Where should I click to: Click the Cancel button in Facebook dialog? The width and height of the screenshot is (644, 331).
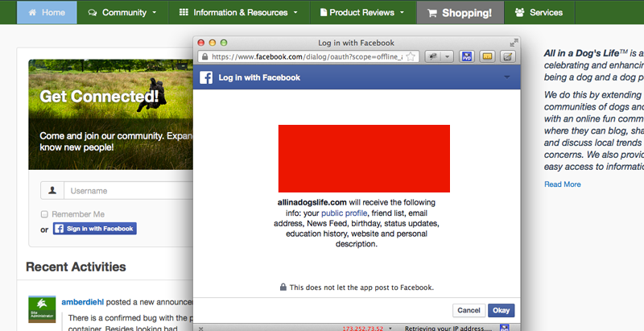(x=469, y=311)
